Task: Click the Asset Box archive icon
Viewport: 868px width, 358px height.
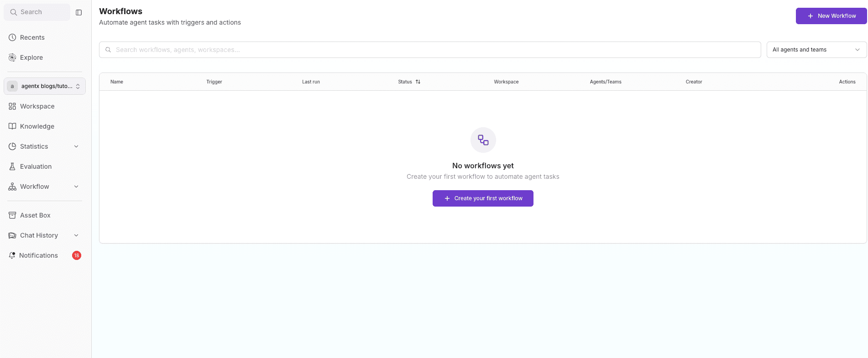Action: (12, 215)
